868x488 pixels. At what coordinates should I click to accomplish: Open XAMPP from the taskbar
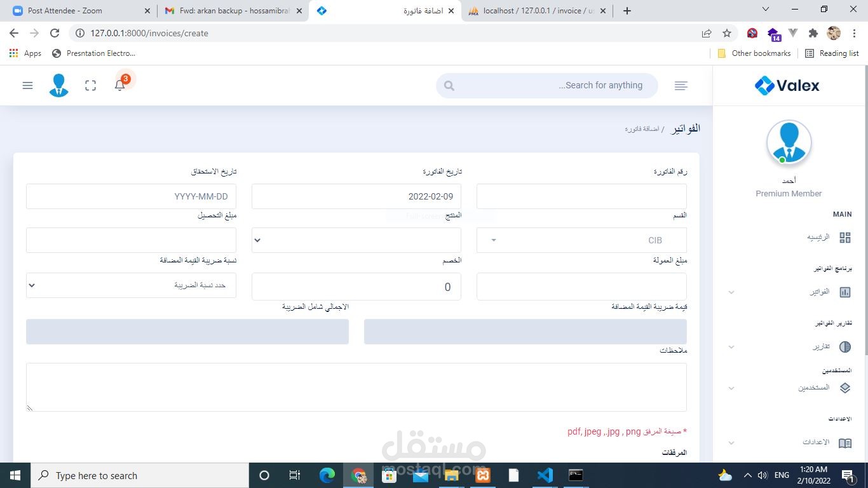pyautogui.click(x=483, y=475)
